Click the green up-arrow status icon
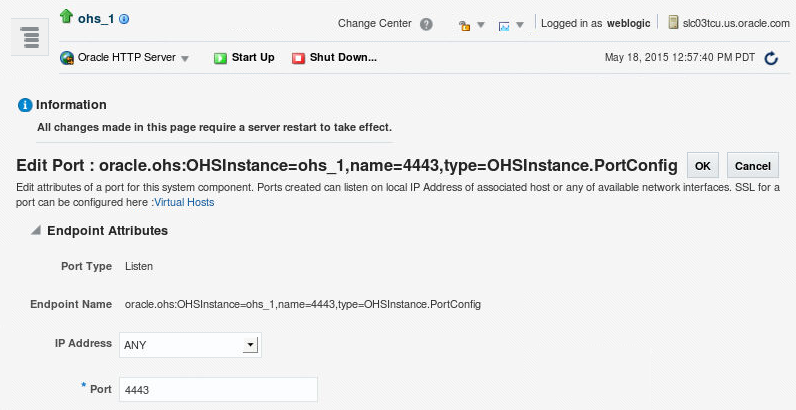796x410 pixels. tap(67, 16)
